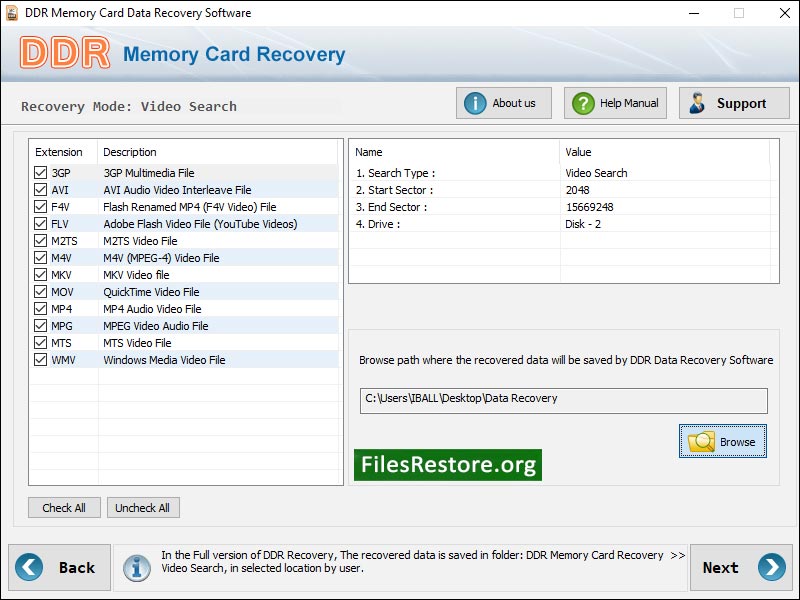This screenshot has width=800, height=600.
Task: Uncheck the 3GP Multimedia File extension
Action: [x=38, y=172]
